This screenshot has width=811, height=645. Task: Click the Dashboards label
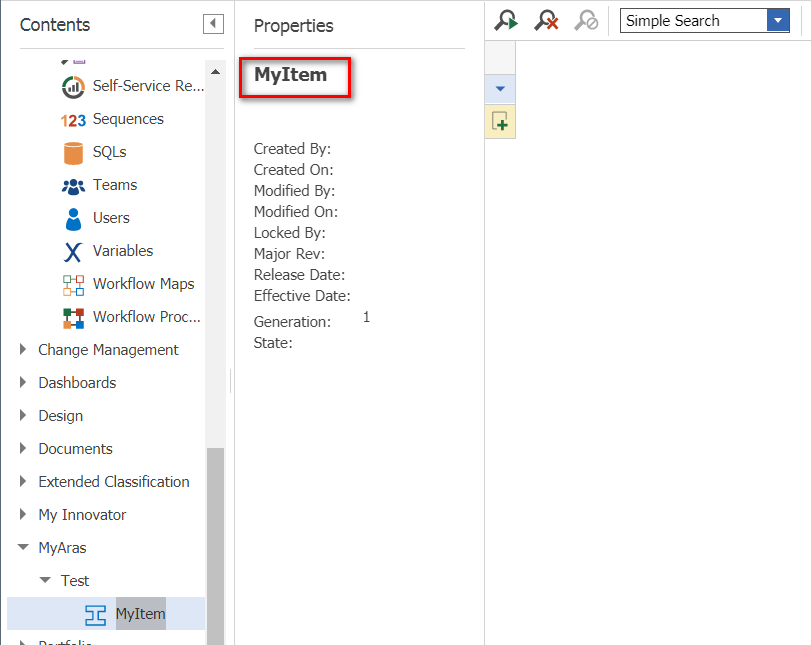78,383
